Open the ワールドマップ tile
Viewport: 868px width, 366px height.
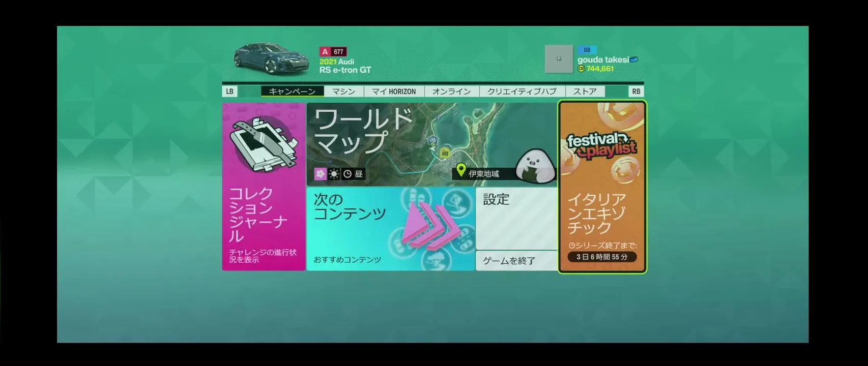click(x=431, y=144)
